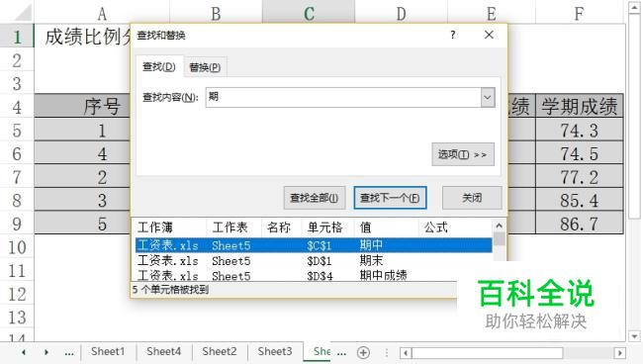Select column B header
Viewport: 643px width, 364px height.
[x=216, y=14]
